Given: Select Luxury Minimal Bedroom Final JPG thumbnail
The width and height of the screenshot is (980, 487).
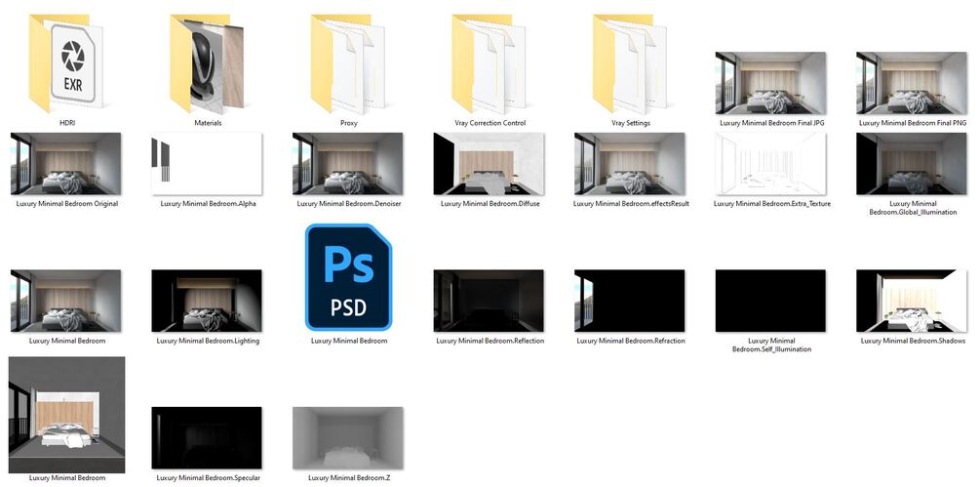Looking at the screenshot, I should (771, 83).
